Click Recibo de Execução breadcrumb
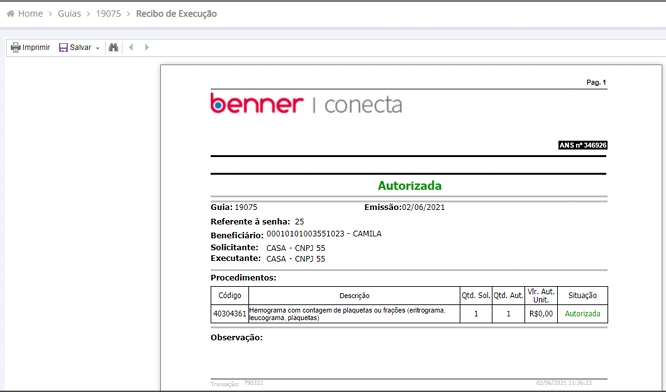Screen dimensions: 666x392 pyautogui.click(x=176, y=14)
